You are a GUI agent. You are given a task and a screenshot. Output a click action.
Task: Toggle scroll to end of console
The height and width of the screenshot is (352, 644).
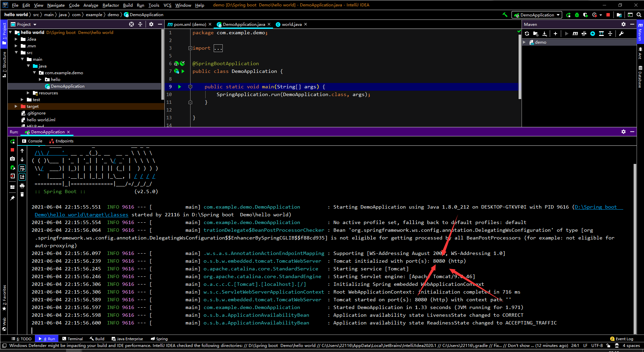[x=22, y=177]
